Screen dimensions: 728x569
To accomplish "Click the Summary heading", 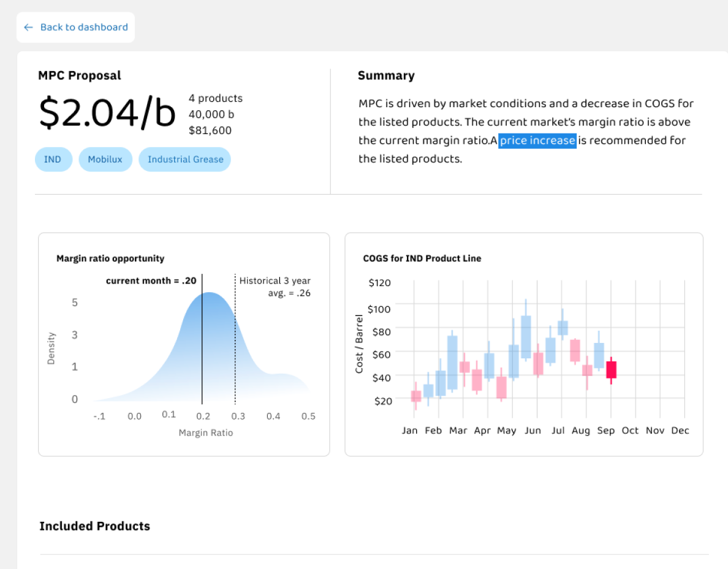I will coord(386,75).
